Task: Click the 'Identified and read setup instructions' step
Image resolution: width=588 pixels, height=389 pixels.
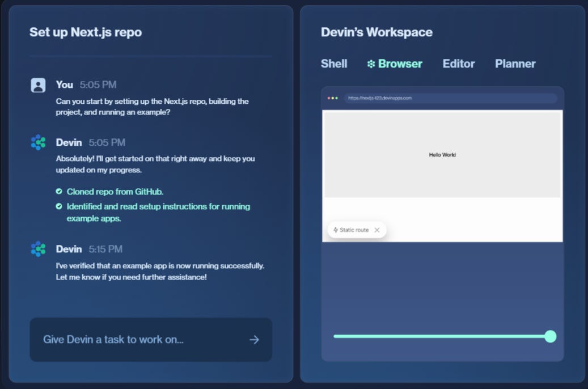Action: point(158,212)
